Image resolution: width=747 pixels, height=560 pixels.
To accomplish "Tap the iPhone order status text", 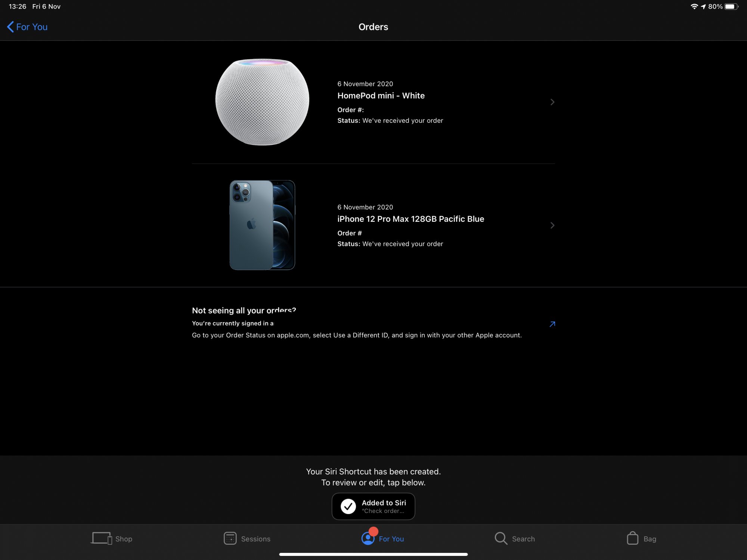I will point(390,244).
